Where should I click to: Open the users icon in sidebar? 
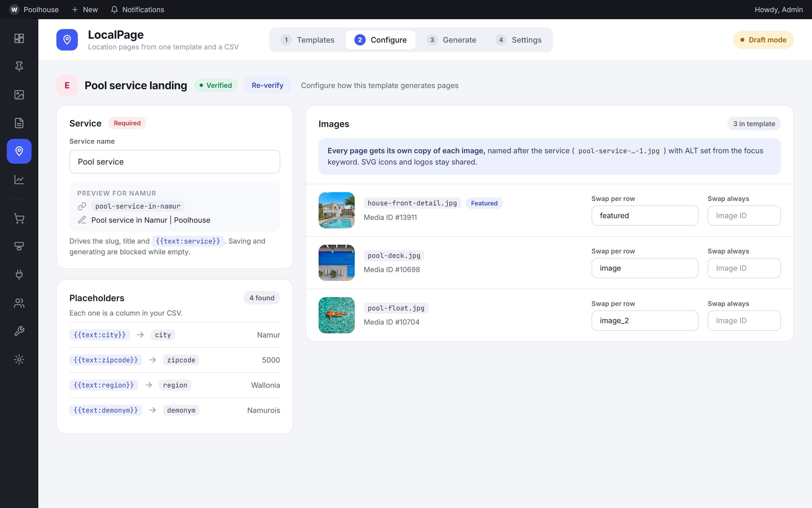coord(19,303)
